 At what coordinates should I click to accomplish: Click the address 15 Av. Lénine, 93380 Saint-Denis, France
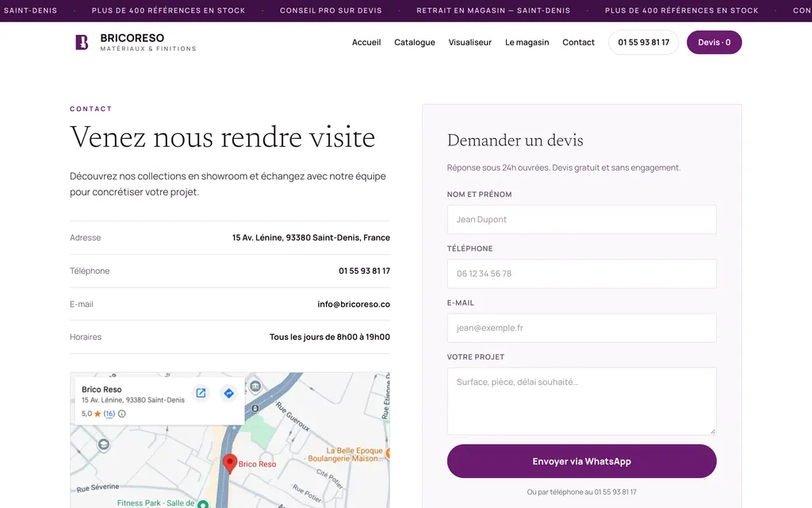[311, 238]
